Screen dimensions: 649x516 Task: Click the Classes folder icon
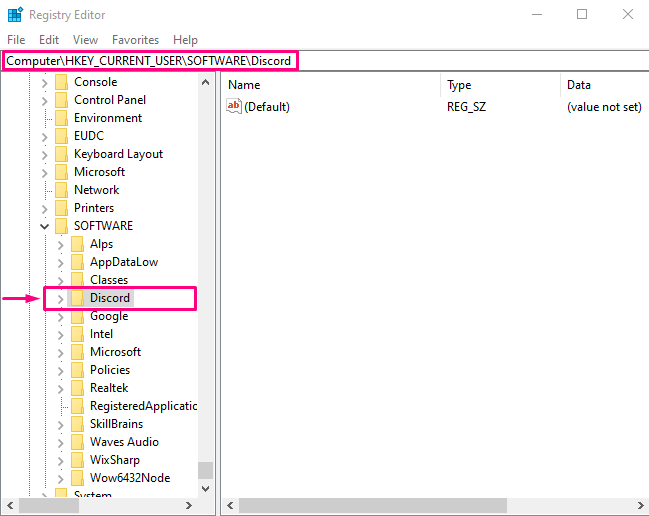click(77, 280)
